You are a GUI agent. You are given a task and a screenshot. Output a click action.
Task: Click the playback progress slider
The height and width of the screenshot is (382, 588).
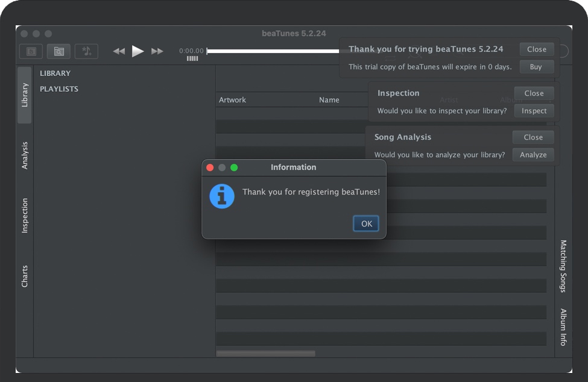tap(271, 51)
